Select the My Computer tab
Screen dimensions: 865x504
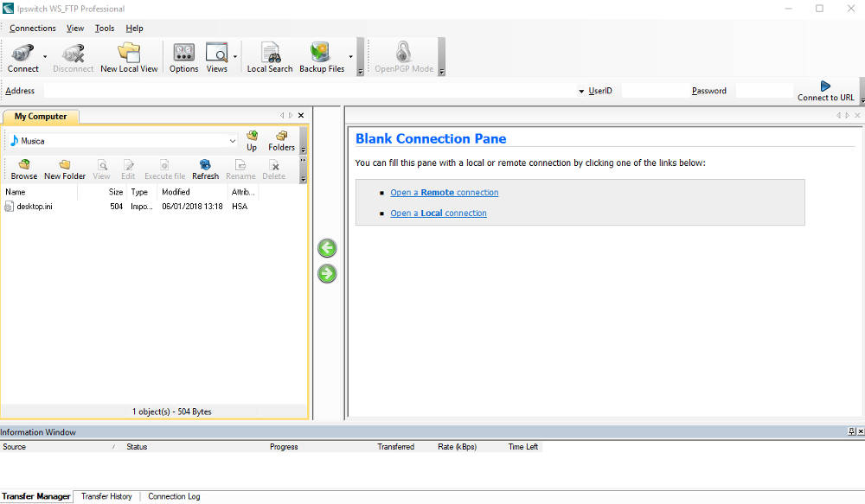pyautogui.click(x=41, y=117)
